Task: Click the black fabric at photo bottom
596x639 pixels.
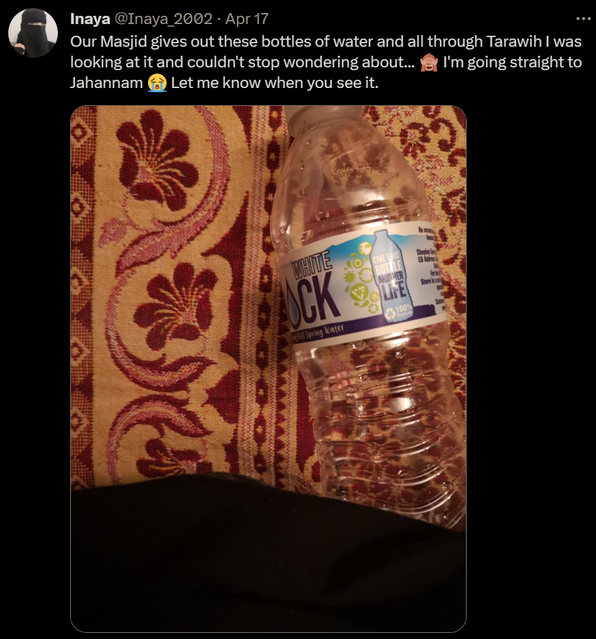Action: (268, 554)
